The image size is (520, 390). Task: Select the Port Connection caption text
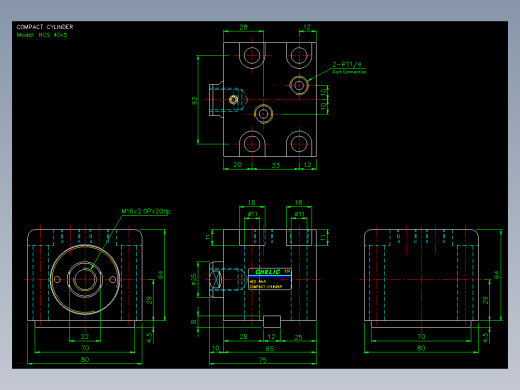pos(349,72)
